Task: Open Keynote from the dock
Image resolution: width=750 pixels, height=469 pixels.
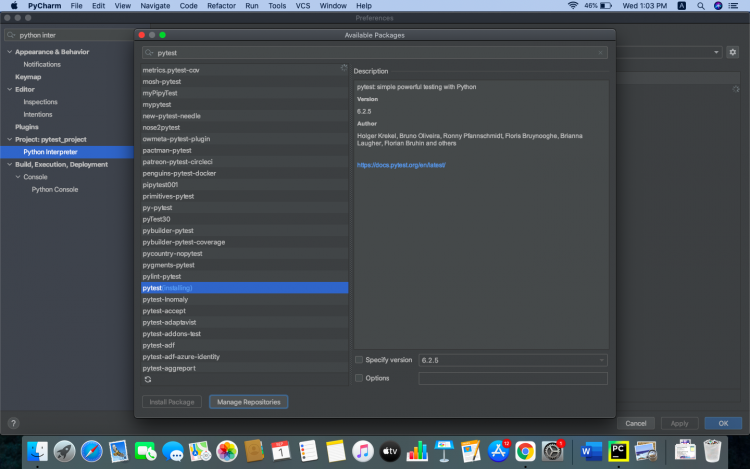Action: [x=444, y=451]
